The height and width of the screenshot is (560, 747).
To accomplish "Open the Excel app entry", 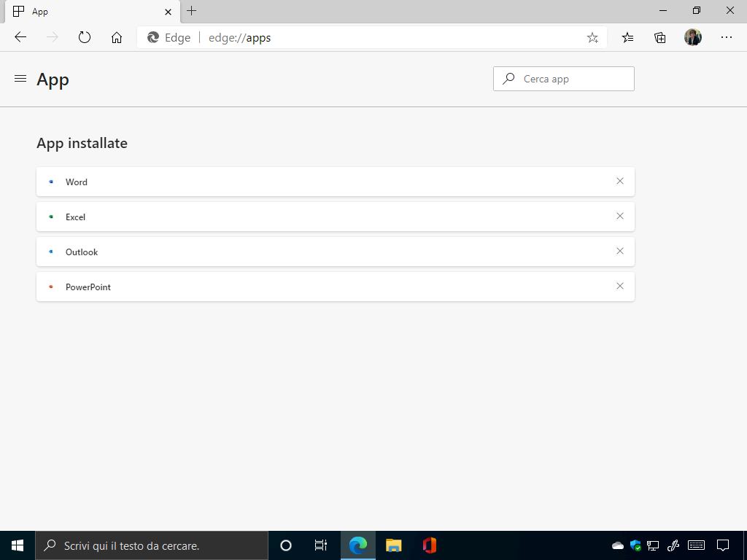I will click(x=336, y=217).
